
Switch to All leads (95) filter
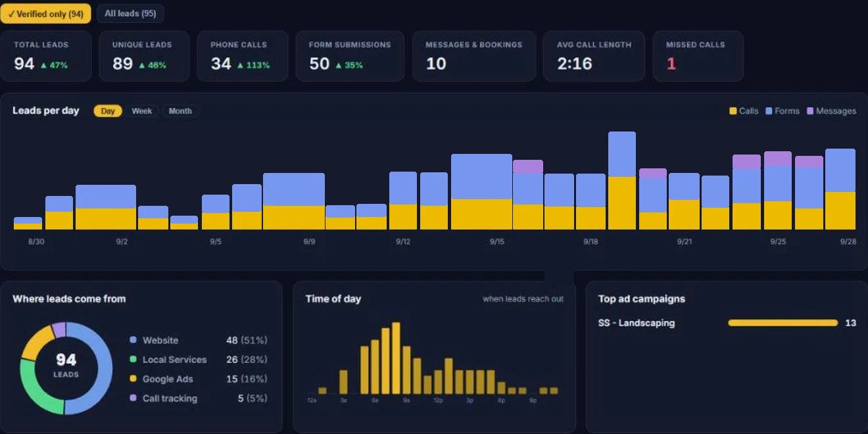(x=130, y=13)
